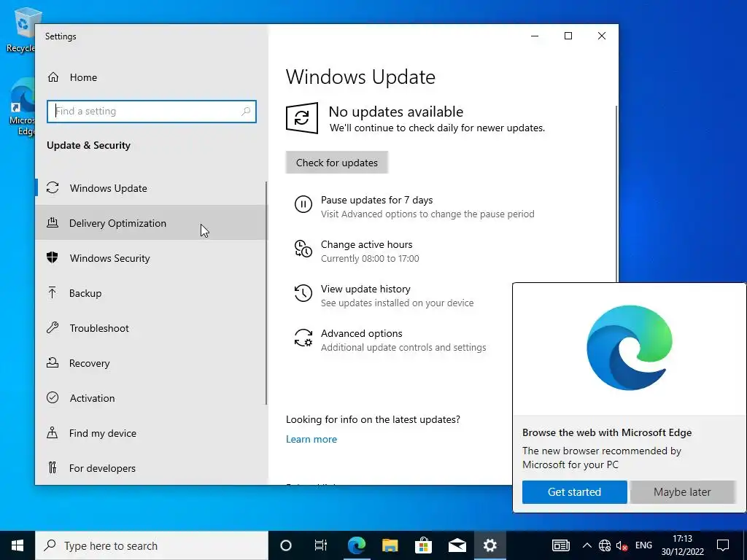Click Maybe later in Edge popup
Image resolution: width=747 pixels, height=560 pixels.
[682, 492]
